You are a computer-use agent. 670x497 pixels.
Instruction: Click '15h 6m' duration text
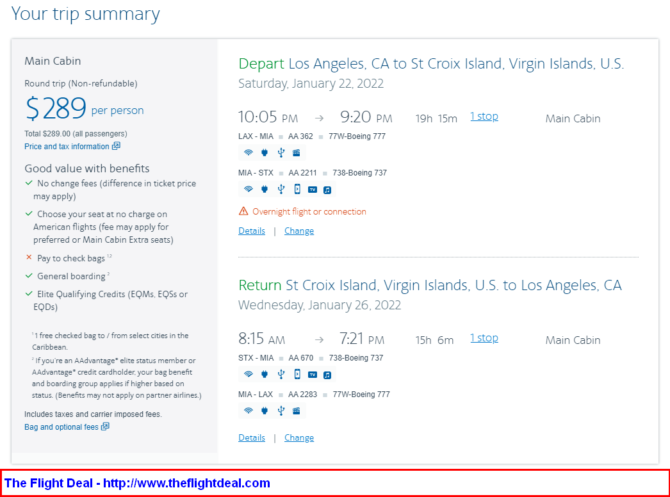[x=435, y=340]
